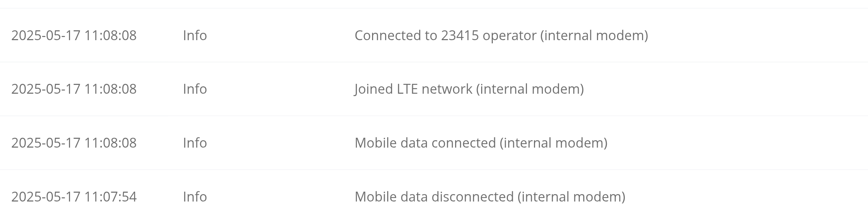Click Info label of 23415 operator row

[195, 35]
